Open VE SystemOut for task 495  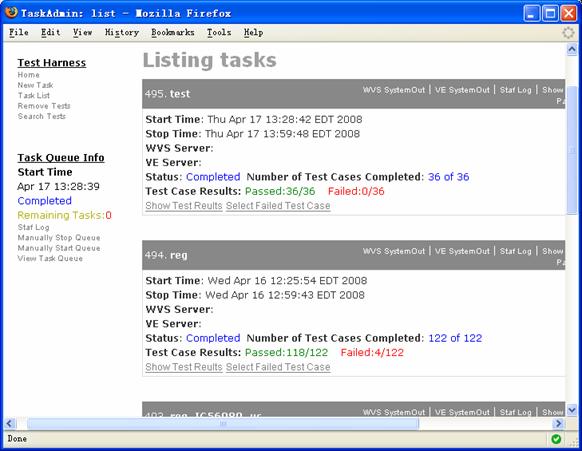click(462, 90)
